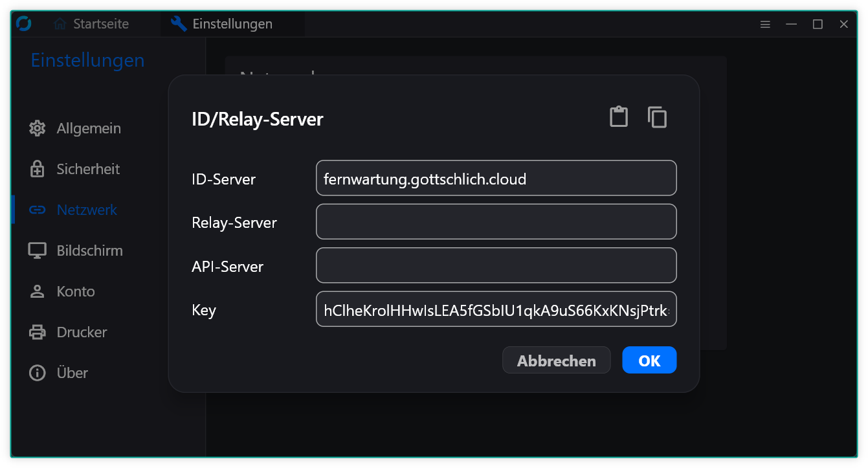Maximize the RustDesk window

click(x=818, y=25)
